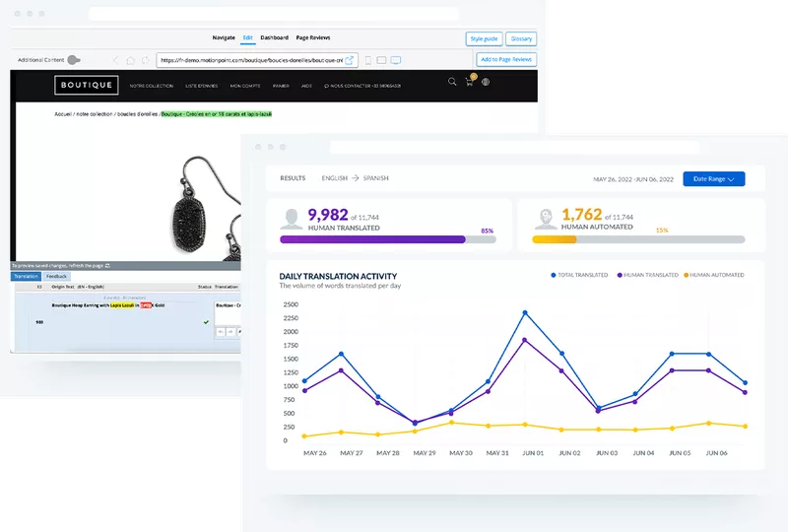
Task: Open the Page Reviews tab
Action: click(313, 37)
